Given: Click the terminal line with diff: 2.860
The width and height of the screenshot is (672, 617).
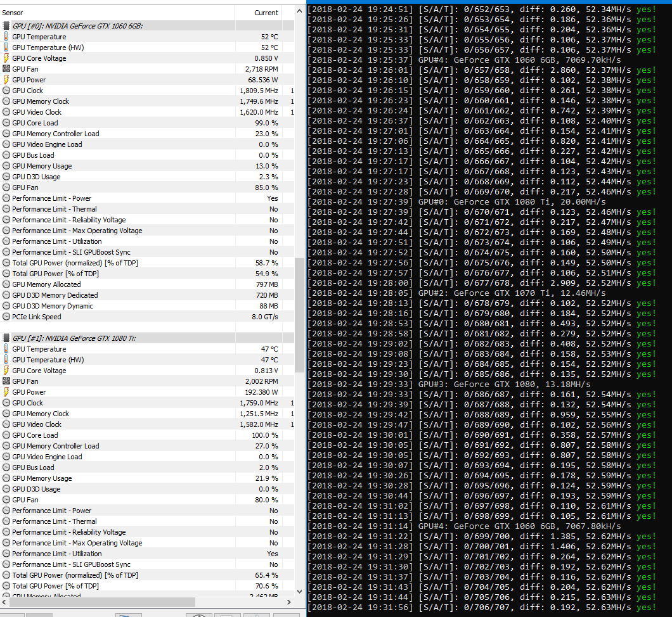Looking at the screenshot, I should point(482,70).
